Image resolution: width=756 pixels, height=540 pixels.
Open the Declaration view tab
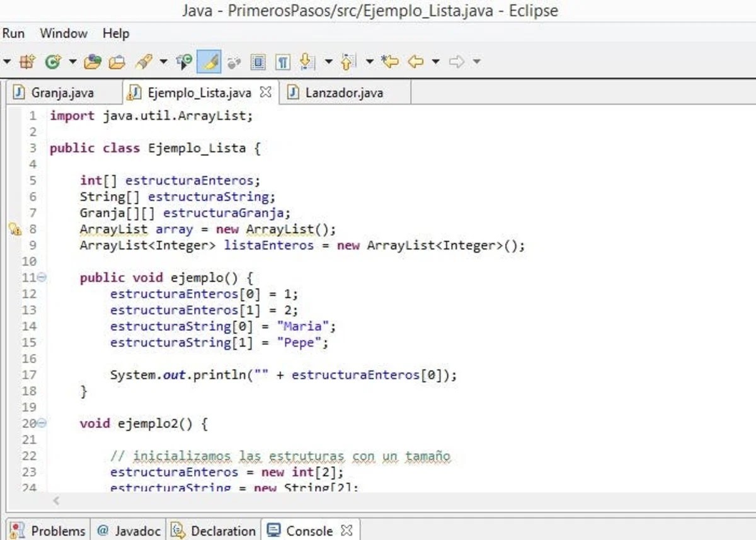[x=214, y=531]
